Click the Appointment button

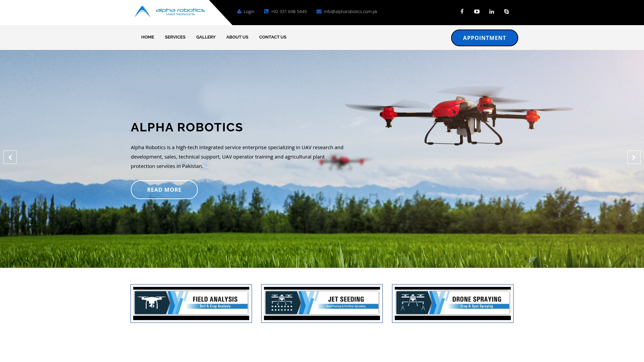click(484, 38)
